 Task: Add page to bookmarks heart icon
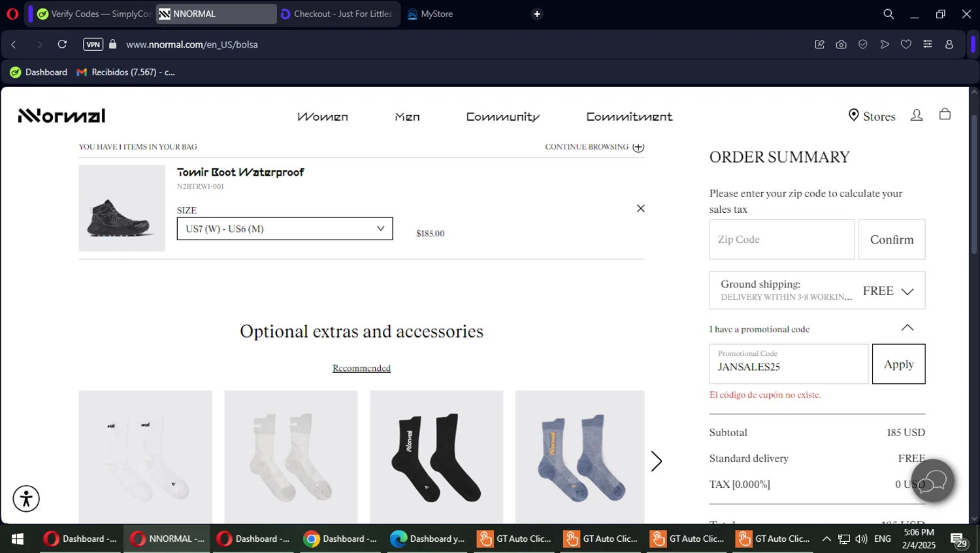pyautogui.click(x=906, y=44)
